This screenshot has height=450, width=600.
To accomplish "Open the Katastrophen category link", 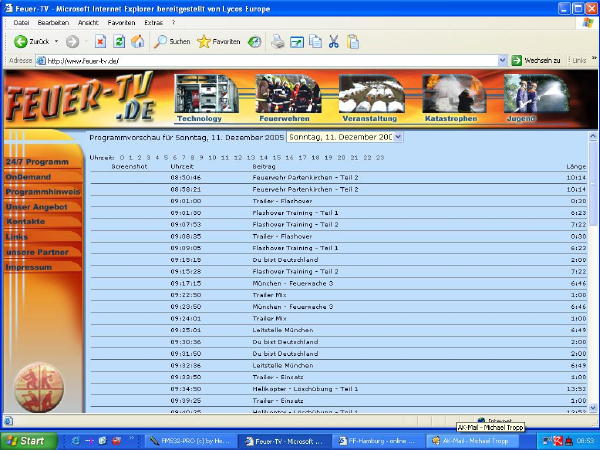I will click(451, 119).
